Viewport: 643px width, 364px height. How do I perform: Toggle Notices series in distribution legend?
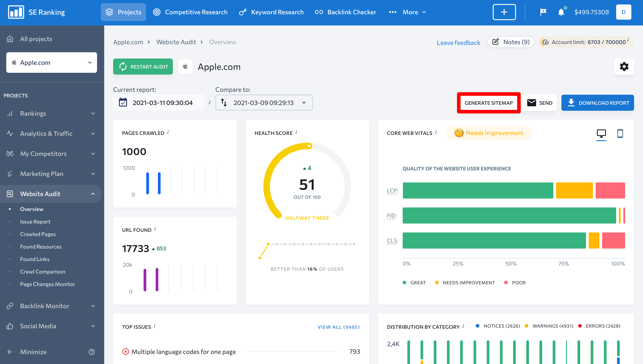(x=498, y=326)
